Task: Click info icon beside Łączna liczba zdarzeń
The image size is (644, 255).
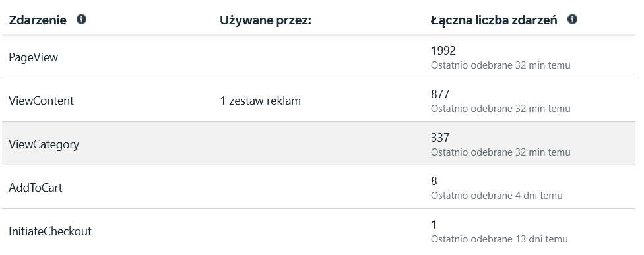Action: click(572, 19)
